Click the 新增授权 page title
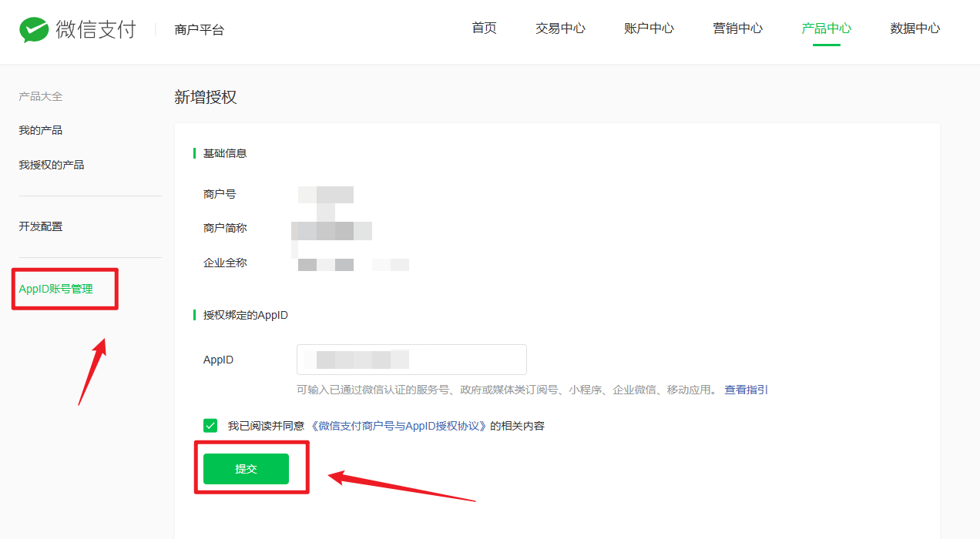 coord(206,97)
